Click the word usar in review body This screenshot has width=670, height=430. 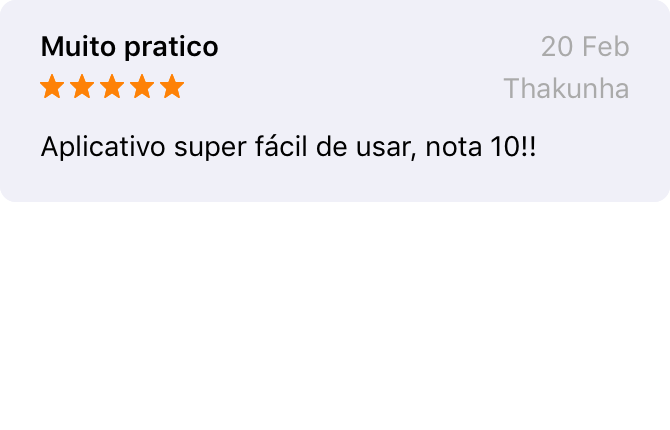point(386,148)
